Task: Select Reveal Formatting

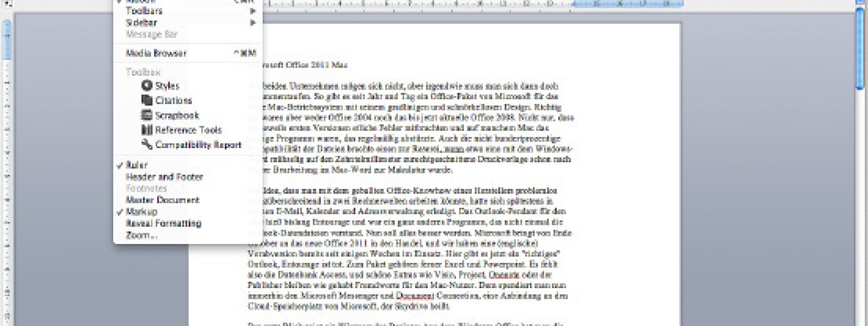Action: [x=188, y=224]
